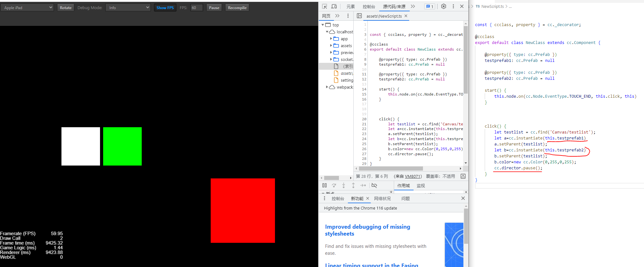Close the 新功能 drawer tab
The height and width of the screenshot is (267, 644).
pos(368,198)
